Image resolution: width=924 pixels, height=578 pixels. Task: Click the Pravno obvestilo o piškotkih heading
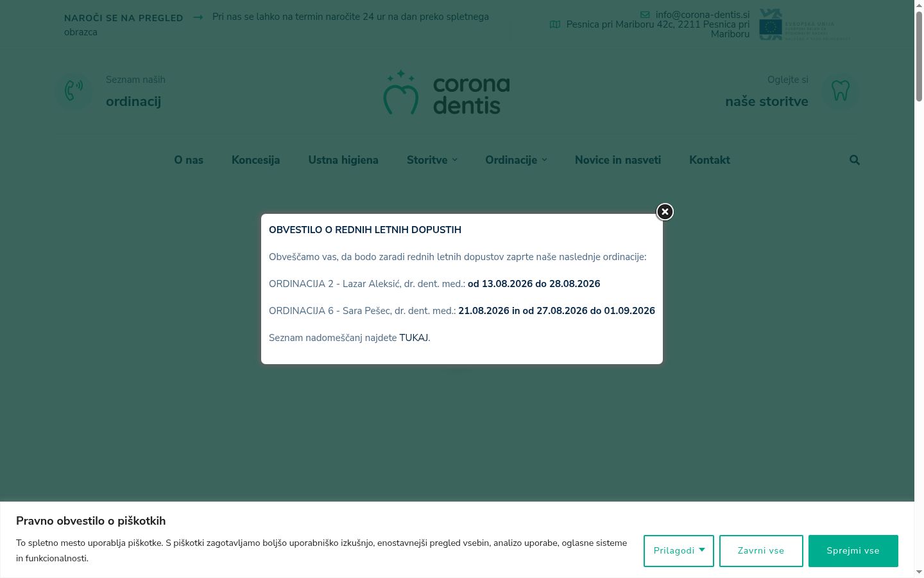tap(91, 521)
